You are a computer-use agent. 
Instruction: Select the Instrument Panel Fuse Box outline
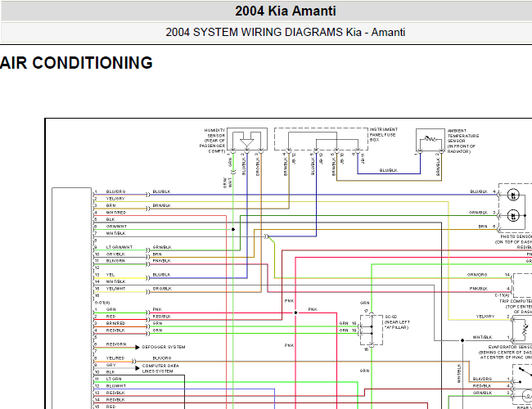321,139
